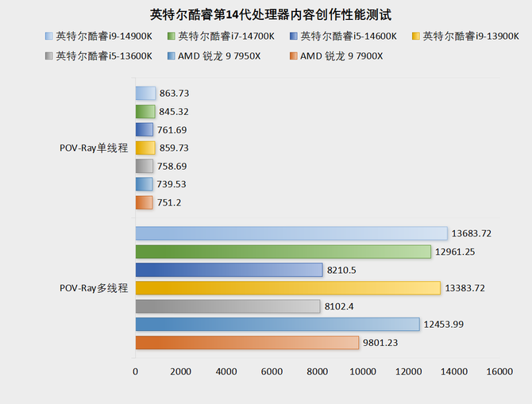Click axis tick label 8000
The image size is (532, 404).
318,371
